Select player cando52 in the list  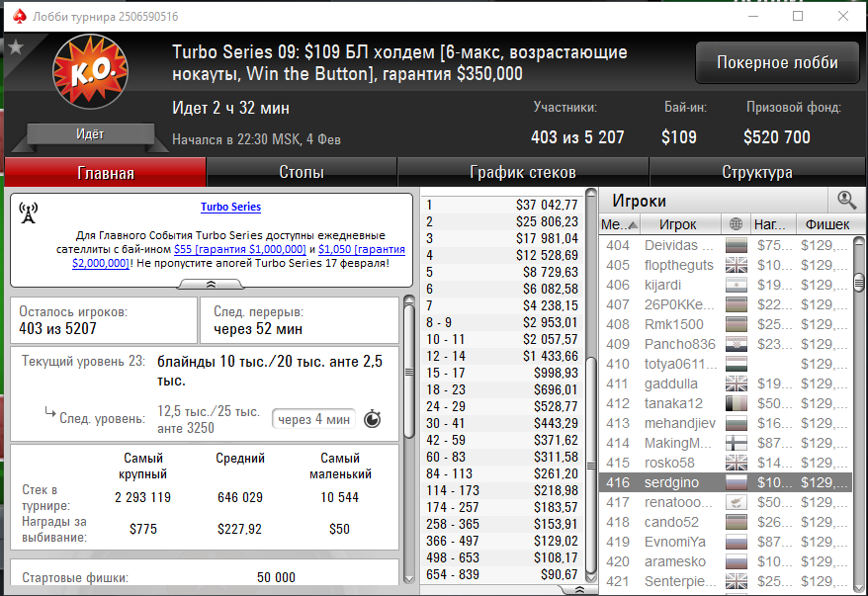[x=726, y=522]
